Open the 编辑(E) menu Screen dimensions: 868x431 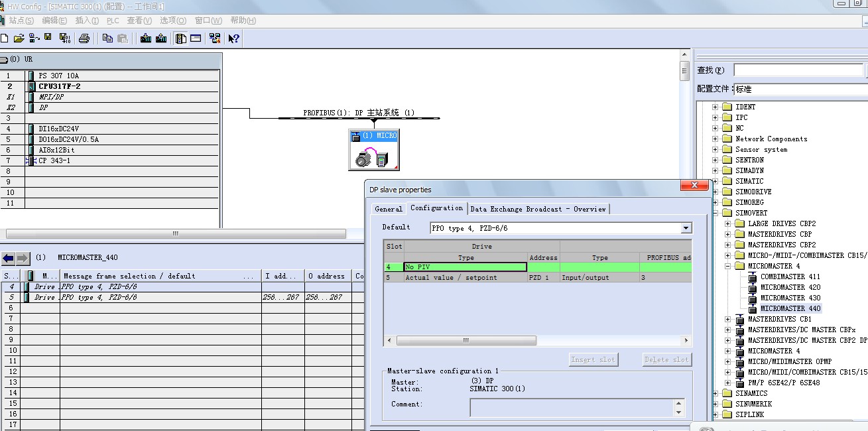point(54,21)
